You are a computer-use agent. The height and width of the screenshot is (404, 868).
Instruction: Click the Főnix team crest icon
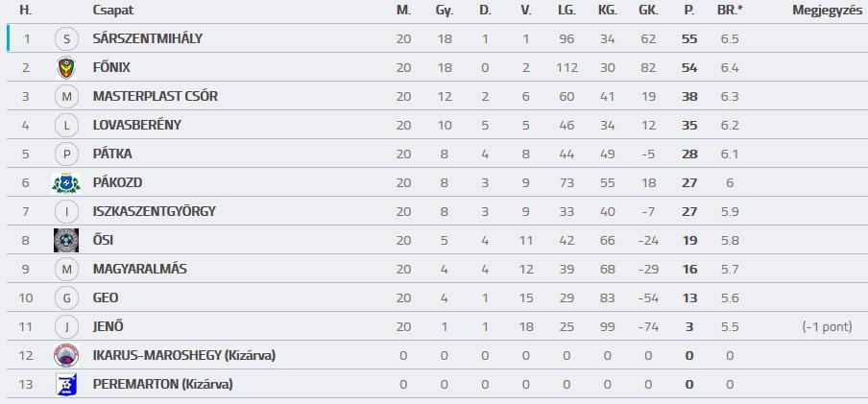(66, 67)
